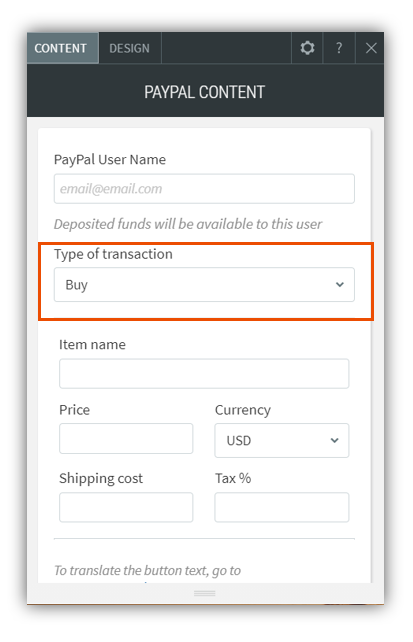Viewport: 413px width, 642px height.
Task: Click the PAYPAL CONTENT header title
Action: [204, 92]
